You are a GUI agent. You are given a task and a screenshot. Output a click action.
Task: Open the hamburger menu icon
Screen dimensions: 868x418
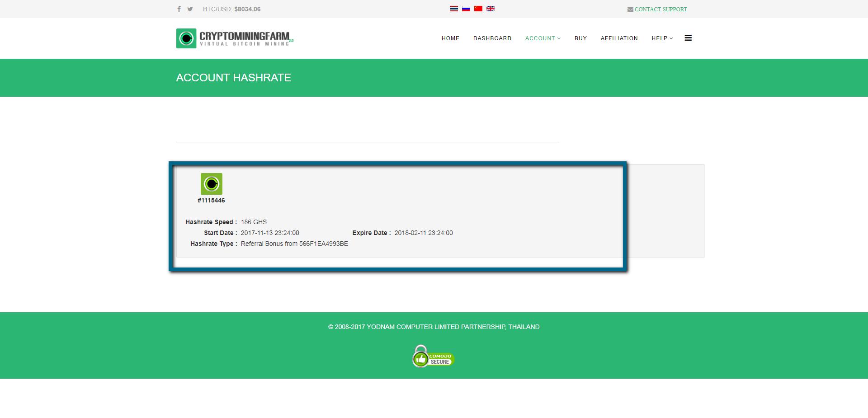click(688, 38)
